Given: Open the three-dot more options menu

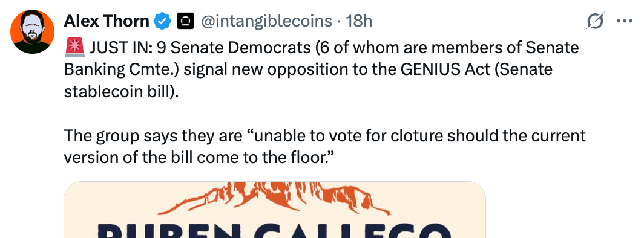Looking at the screenshot, I should (625, 21).
